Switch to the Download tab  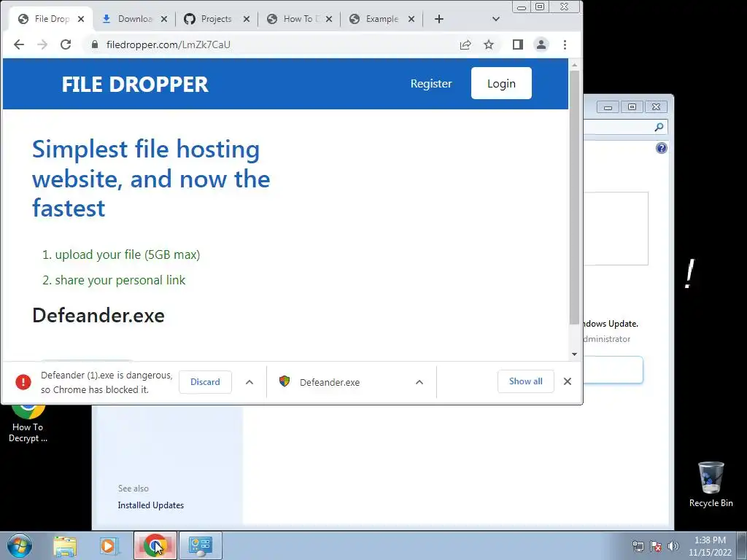click(x=135, y=19)
